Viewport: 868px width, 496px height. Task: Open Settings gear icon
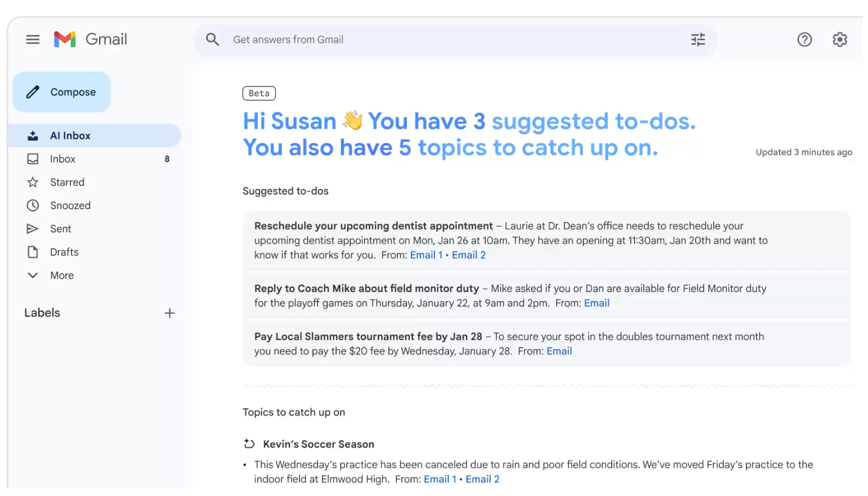click(x=839, y=39)
